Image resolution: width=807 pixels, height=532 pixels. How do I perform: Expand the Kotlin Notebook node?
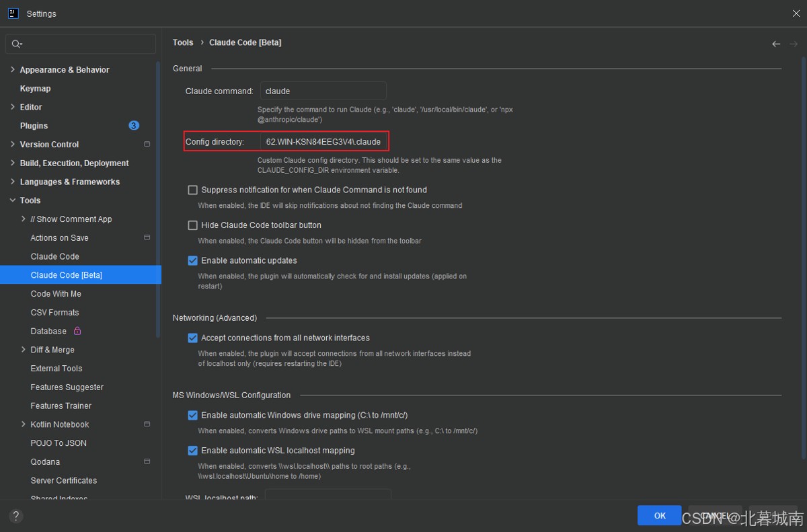coord(24,424)
